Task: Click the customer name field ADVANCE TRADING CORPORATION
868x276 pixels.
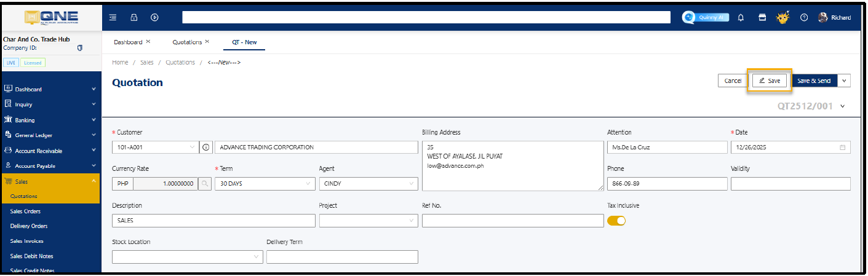Action: (316, 148)
